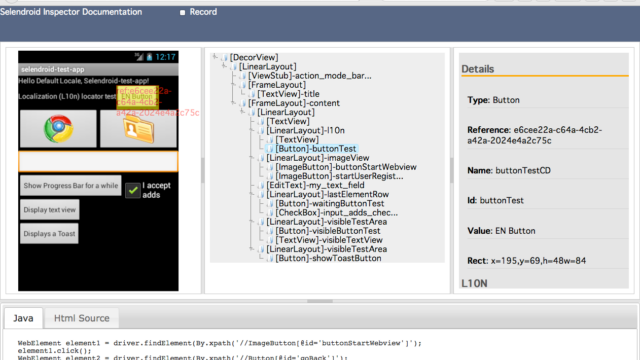Viewport: 640px width, 360px height.
Task: Select the [Button]-buttonTest tree row
Action: coord(316,149)
